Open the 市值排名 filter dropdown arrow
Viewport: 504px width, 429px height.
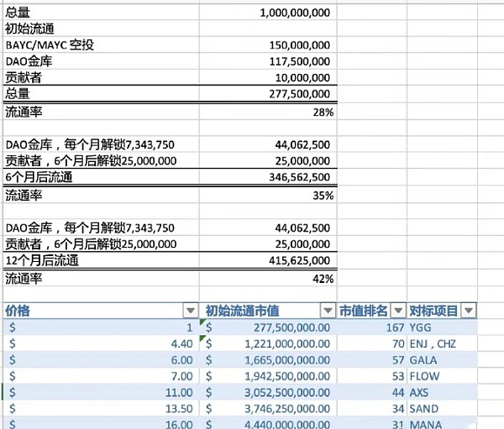(x=397, y=311)
